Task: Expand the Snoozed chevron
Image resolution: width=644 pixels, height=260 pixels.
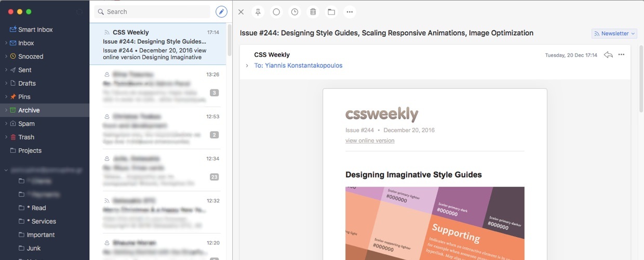Action: pos(6,56)
